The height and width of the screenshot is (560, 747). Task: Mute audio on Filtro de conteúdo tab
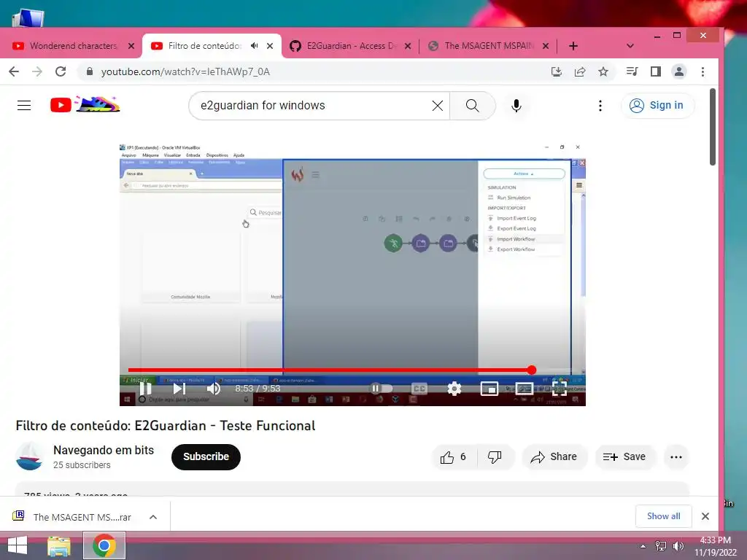255,46
